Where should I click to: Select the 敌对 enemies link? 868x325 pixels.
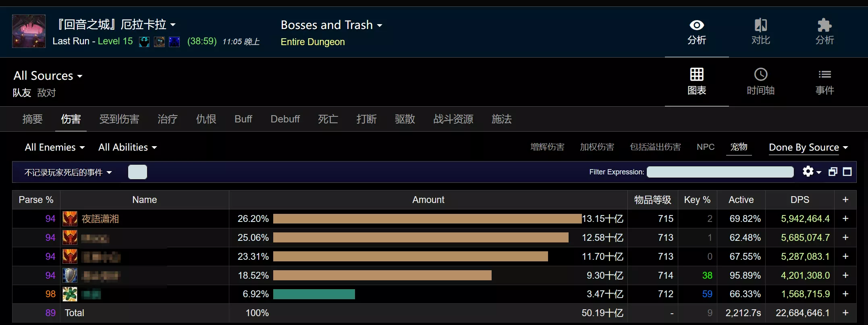pyautogui.click(x=46, y=93)
